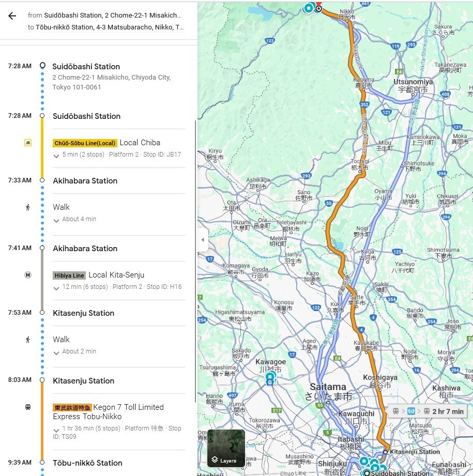The height and width of the screenshot is (476, 473).
Task: Click route 407 shield near Hanno
Action: 232,395
